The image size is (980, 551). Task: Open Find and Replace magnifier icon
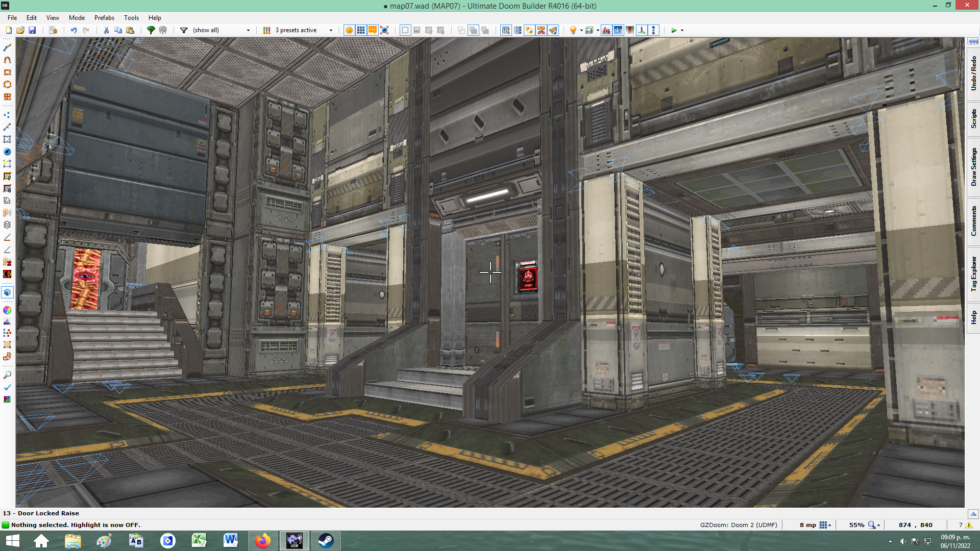coord(7,375)
